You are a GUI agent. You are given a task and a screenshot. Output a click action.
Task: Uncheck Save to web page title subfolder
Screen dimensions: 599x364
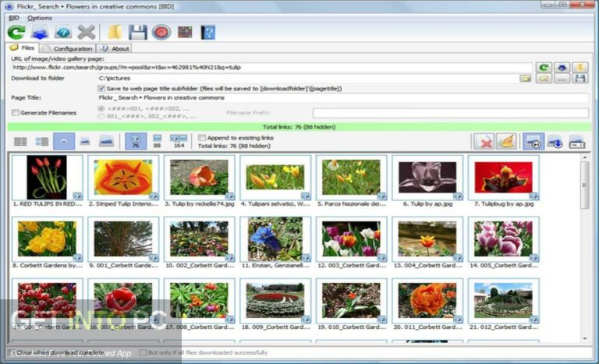tap(101, 88)
